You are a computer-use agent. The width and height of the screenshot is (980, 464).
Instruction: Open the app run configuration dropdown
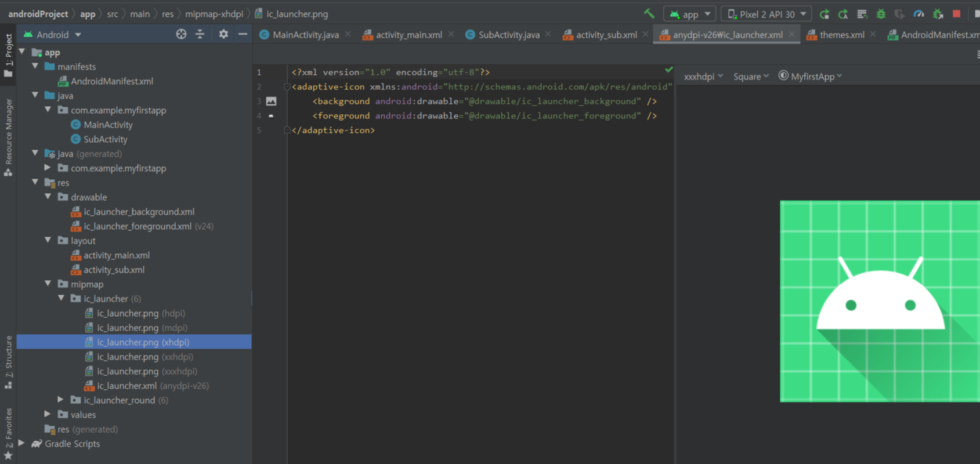click(x=690, y=14)
